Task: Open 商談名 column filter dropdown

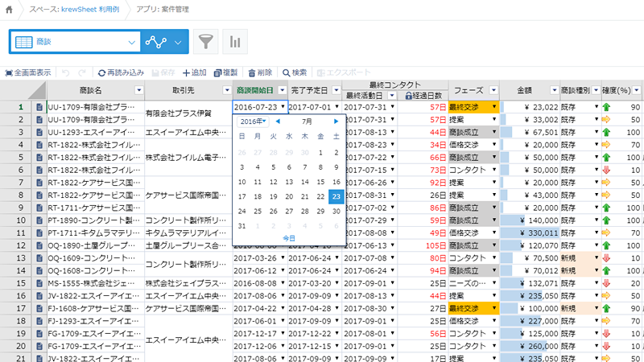Action: click(138, 90)
